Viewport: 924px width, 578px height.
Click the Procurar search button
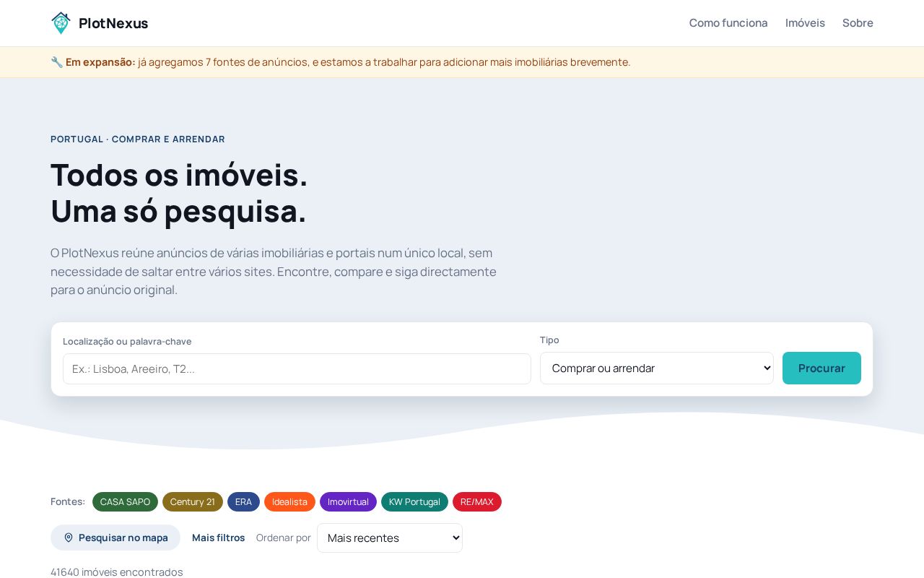821,368
